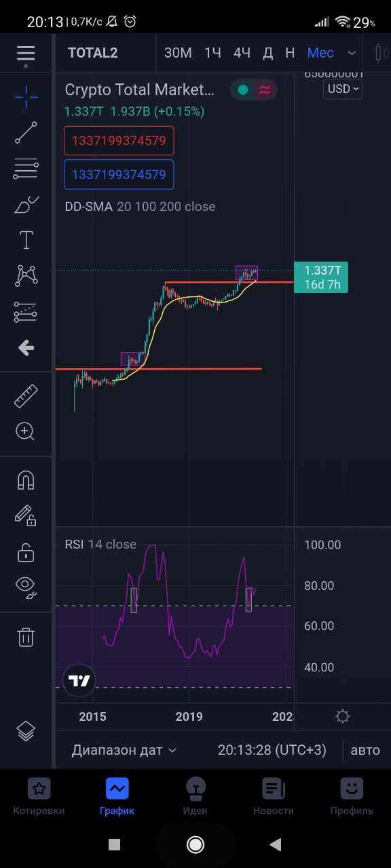This screenshot has width=391, height=868.
Task: Select the ruler measure tool
Action: pyautogui.click(x=26, y=396)
